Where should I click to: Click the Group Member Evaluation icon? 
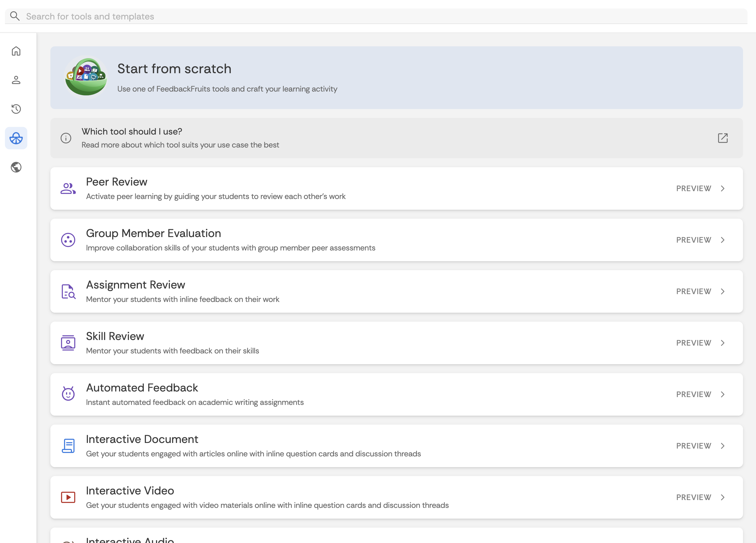click(x=68, y=240)
